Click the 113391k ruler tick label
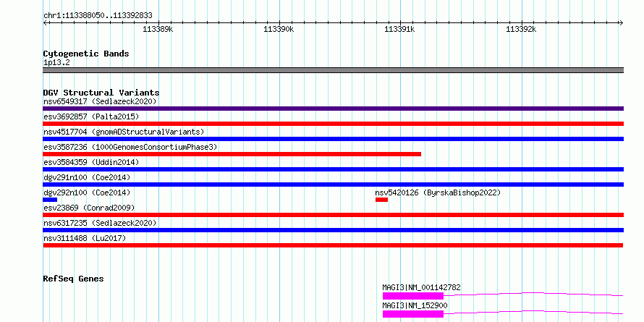The image size is (644, 322). (x=399, y=29)
